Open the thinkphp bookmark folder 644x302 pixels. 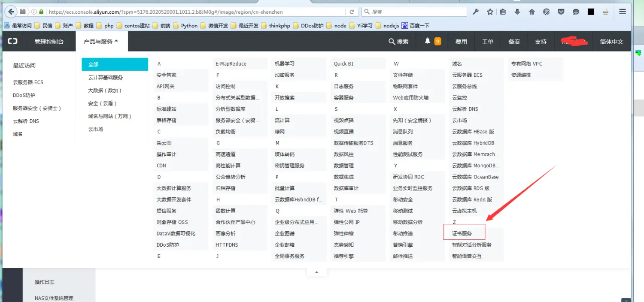coord(276,26)
